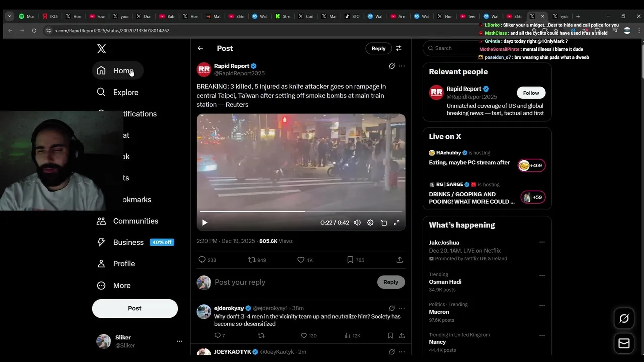Switch to the TikTok 'STO' browser tab
Viewport: 644px width, 362px height.
click(352, 16)
